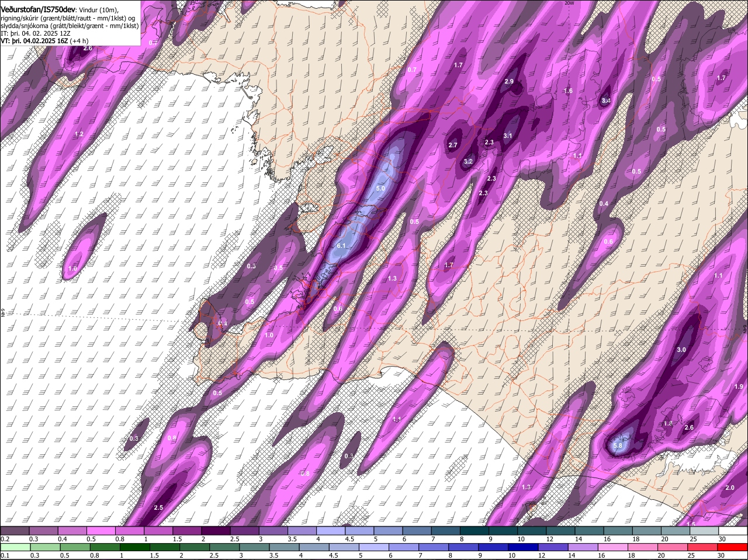Pick upper legend swatch between 2 and 2.5
748x560 pixels.
point(216,531)
